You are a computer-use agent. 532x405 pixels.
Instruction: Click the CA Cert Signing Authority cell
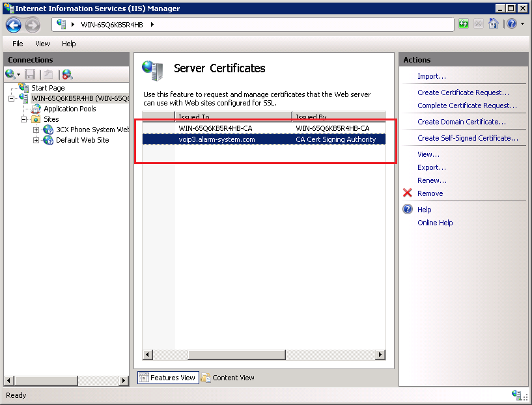(x=336, y=139)
